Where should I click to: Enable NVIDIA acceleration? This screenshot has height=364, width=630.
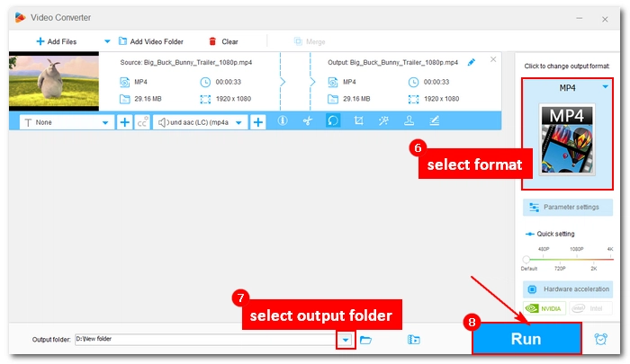pyautogui.click(x=544, y=308)
